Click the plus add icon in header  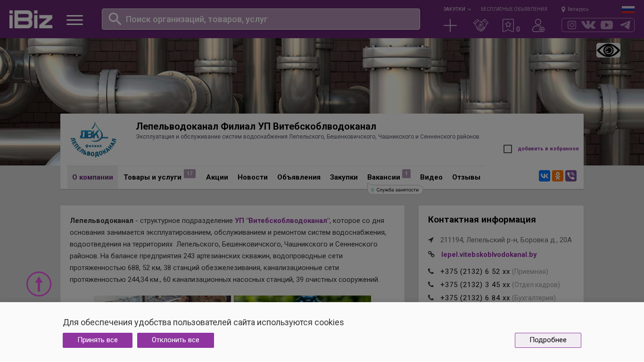[x=450, y=25]
